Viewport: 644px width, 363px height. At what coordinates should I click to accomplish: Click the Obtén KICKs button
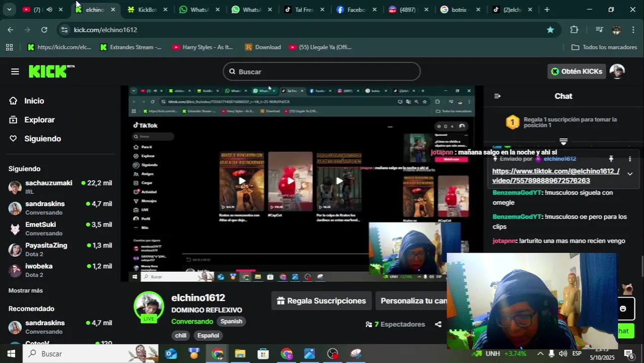[576, 72]
